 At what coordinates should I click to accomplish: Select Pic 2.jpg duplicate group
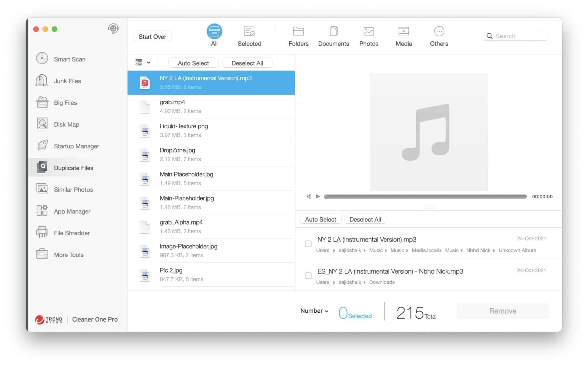(211, 275)
